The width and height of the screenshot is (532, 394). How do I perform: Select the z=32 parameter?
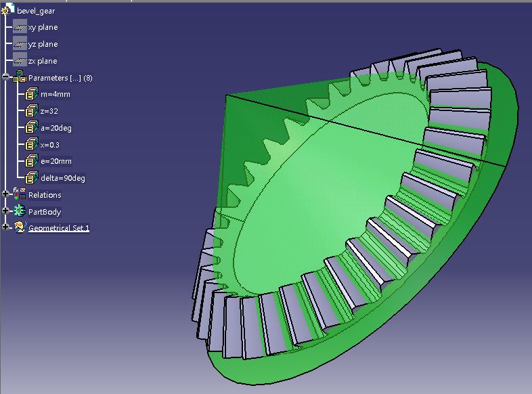pyautogui.click(x=49, y=111)
